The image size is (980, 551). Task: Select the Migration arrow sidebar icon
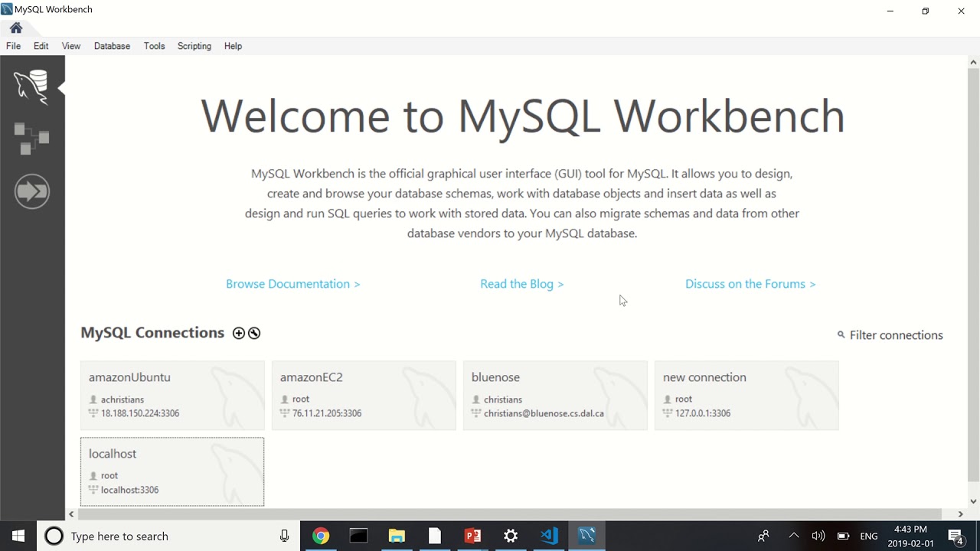pyautogui.click(x=31, y=191)
